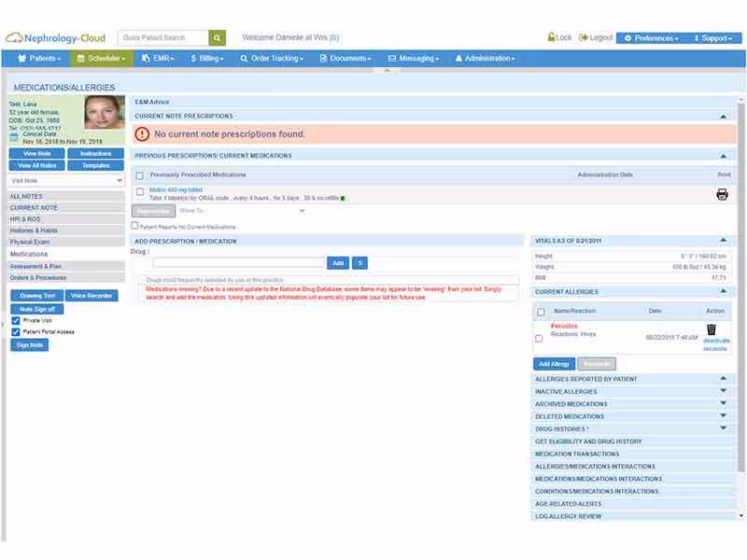
Task: Click the Instructions button
Action: (x=96, y=153)
